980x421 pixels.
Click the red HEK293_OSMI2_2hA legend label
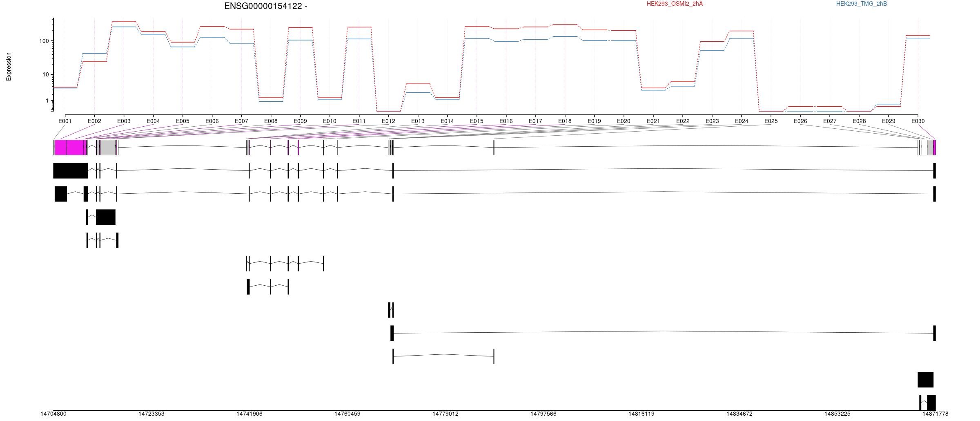coord(675,4)
